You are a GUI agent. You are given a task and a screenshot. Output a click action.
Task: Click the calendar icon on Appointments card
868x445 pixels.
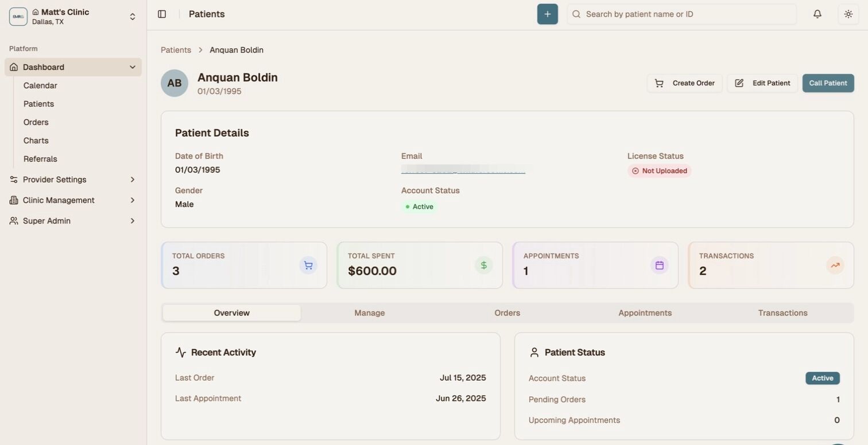click(658, 265)
